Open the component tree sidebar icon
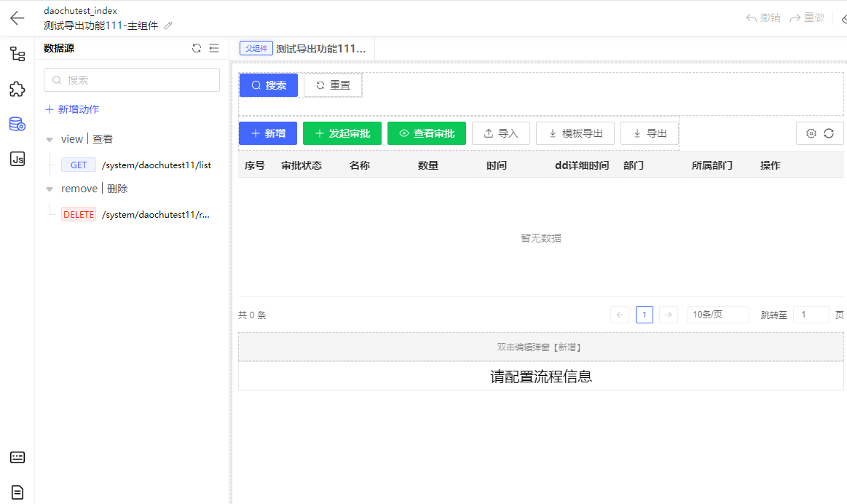 coord(17,54)
